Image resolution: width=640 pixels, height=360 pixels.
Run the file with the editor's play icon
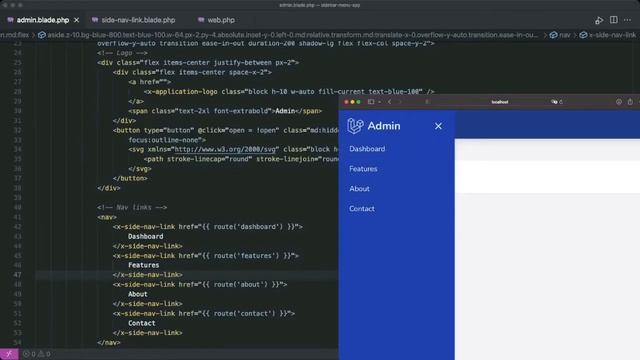[599, 20]
